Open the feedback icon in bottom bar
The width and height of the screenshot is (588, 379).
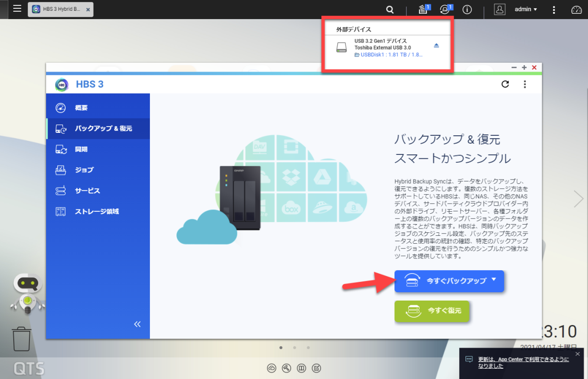[317, 368]
